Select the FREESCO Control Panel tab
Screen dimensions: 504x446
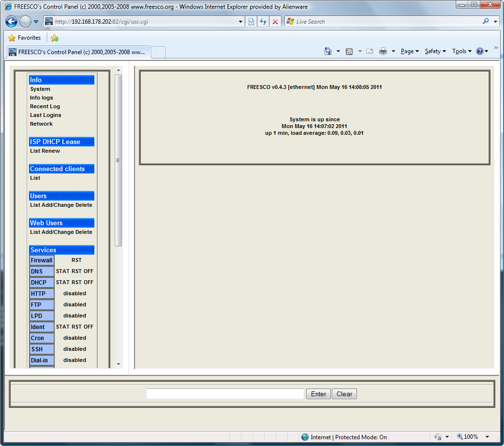[x=78, y=52]
